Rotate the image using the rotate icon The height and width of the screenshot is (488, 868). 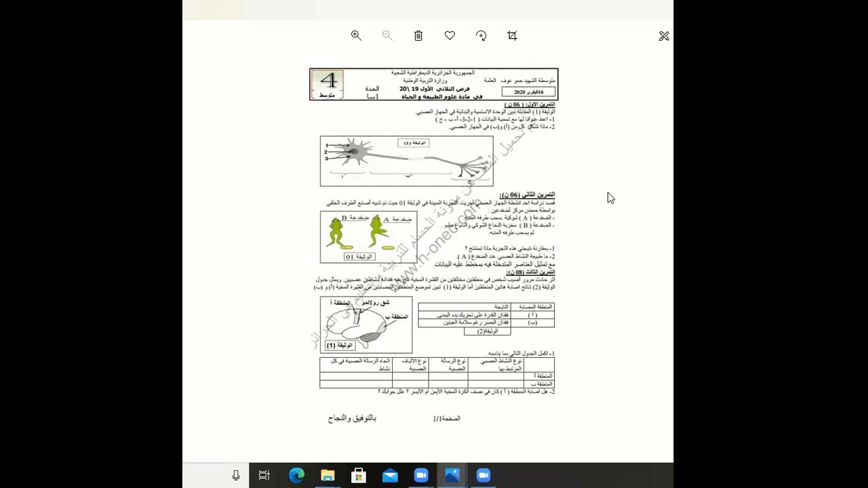point(481,36)
